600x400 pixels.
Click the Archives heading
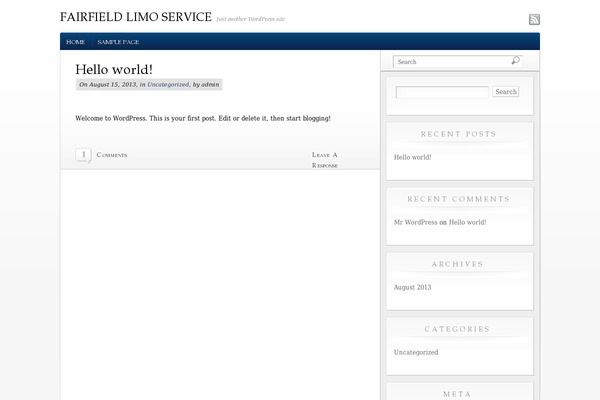tap(458, 264)
